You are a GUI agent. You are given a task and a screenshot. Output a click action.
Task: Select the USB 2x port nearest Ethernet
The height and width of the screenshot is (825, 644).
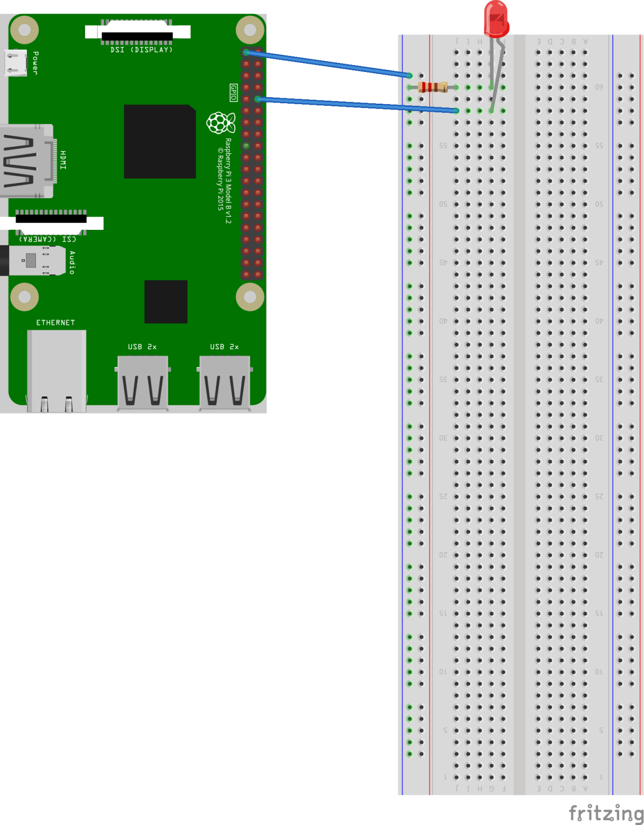tap(142, 383)
